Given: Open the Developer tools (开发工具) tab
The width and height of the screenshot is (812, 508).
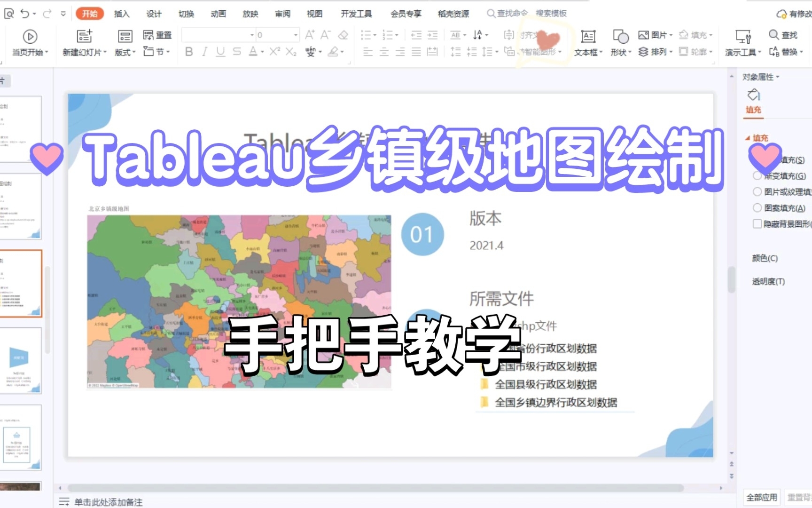Looking at the screenshot, I should click(356, 14).
